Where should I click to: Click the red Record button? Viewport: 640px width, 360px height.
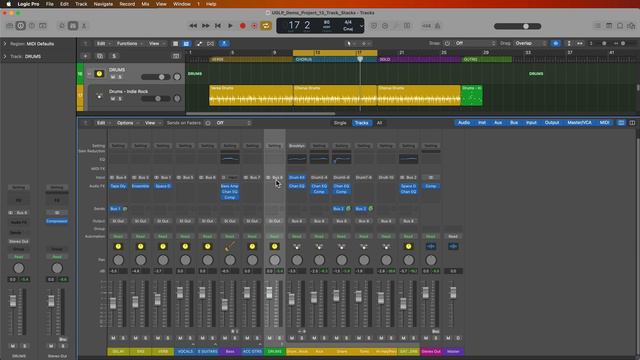pos(242,26)
